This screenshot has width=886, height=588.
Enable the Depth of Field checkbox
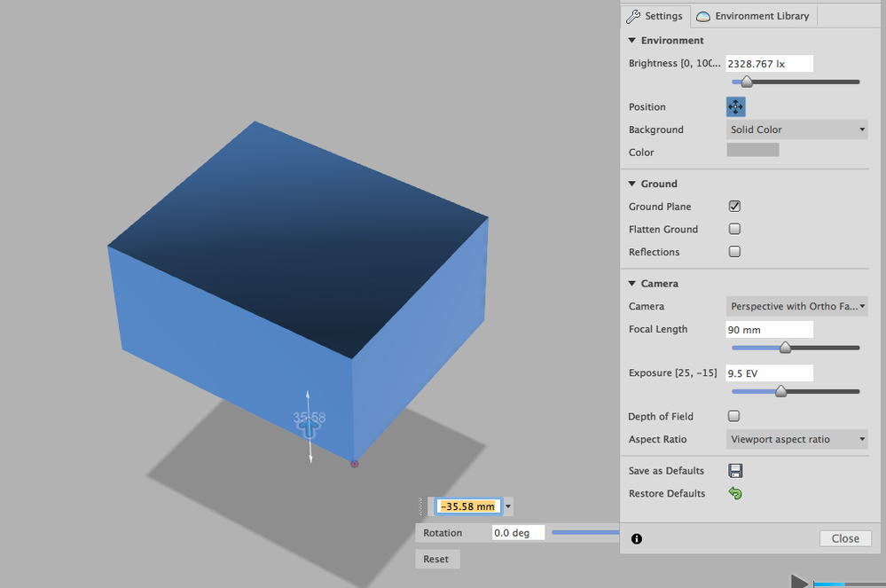[734, 416]
